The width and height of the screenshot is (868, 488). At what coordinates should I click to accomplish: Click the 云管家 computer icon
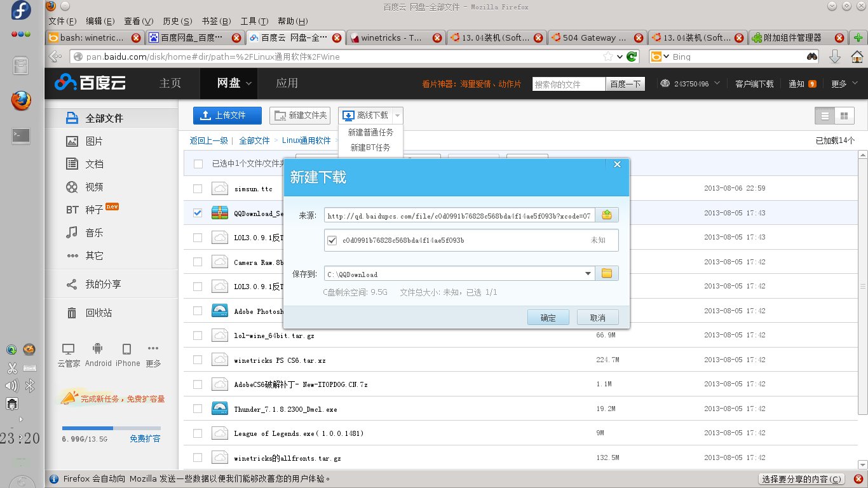(x=69, y=349)
